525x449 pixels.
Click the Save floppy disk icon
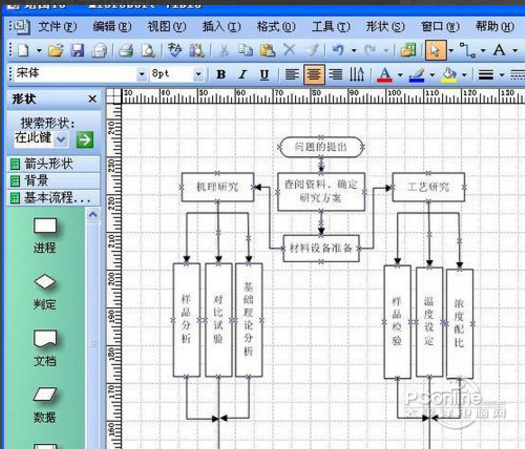point(77,51)
